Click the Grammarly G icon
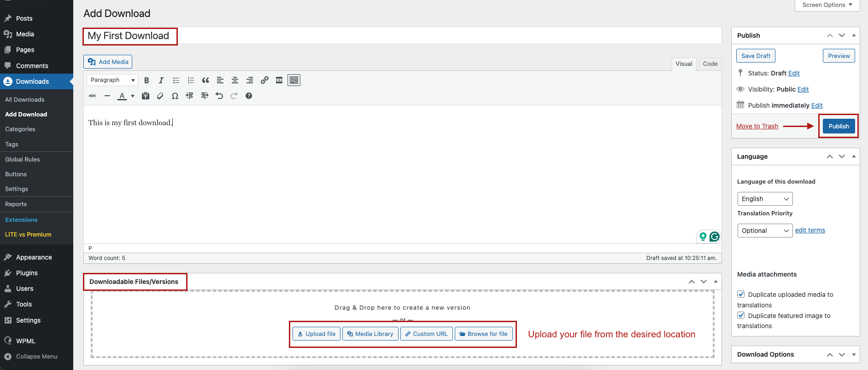The image size is (868, 370). click(715, 237)
